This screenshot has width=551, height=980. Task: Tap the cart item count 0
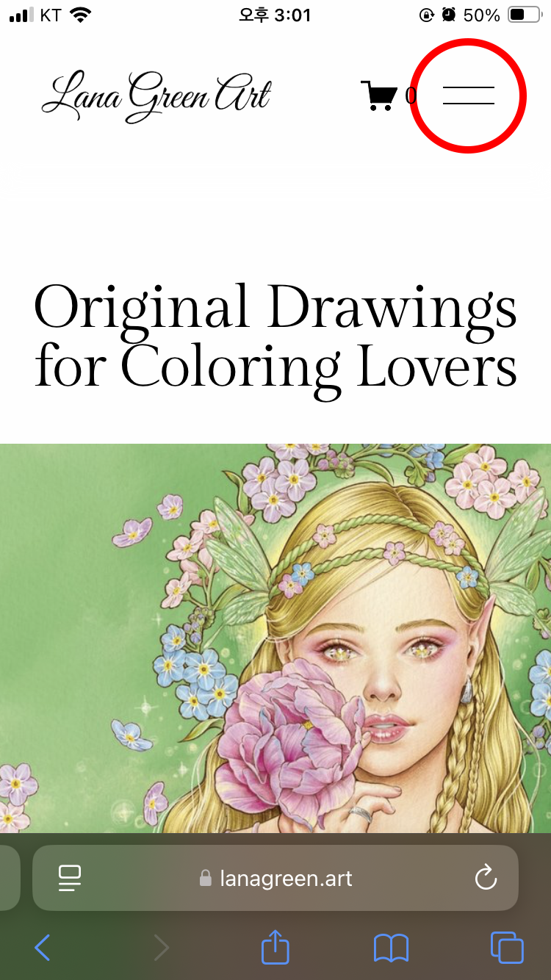[410, 96]
